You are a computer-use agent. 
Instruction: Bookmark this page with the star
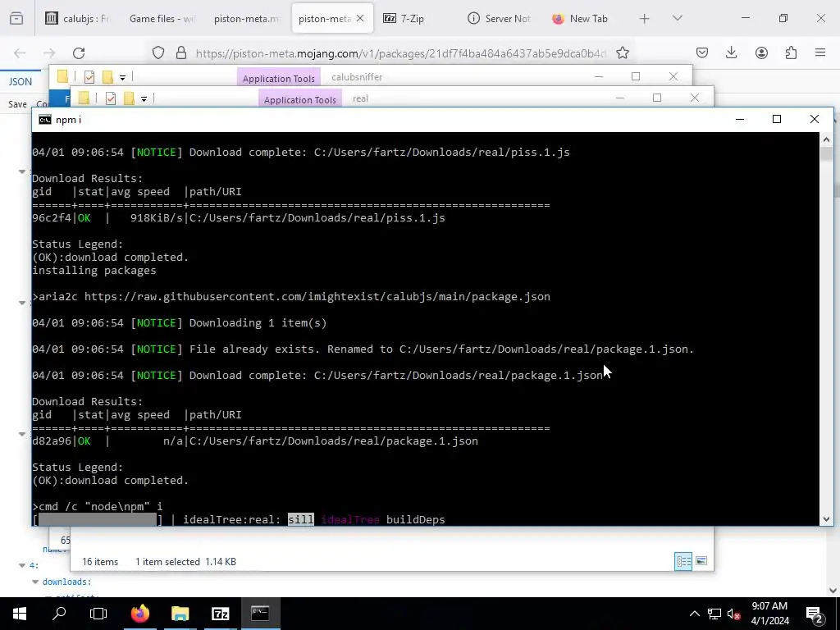click(x=623, y=52)
